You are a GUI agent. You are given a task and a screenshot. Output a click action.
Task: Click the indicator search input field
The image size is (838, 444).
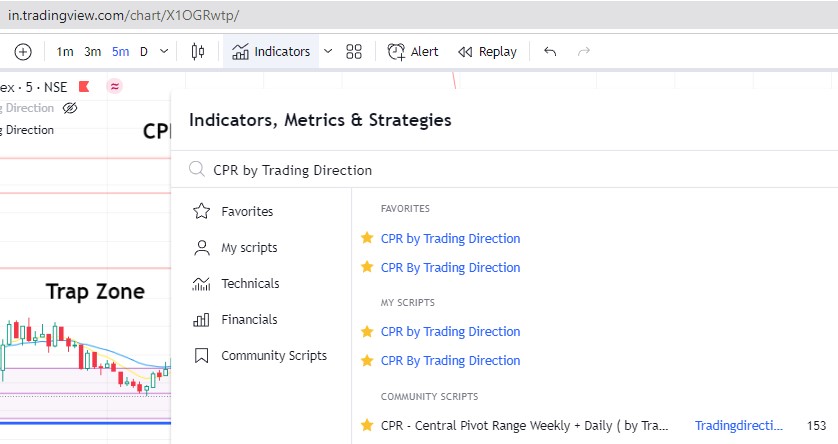(x=500, y=170)
